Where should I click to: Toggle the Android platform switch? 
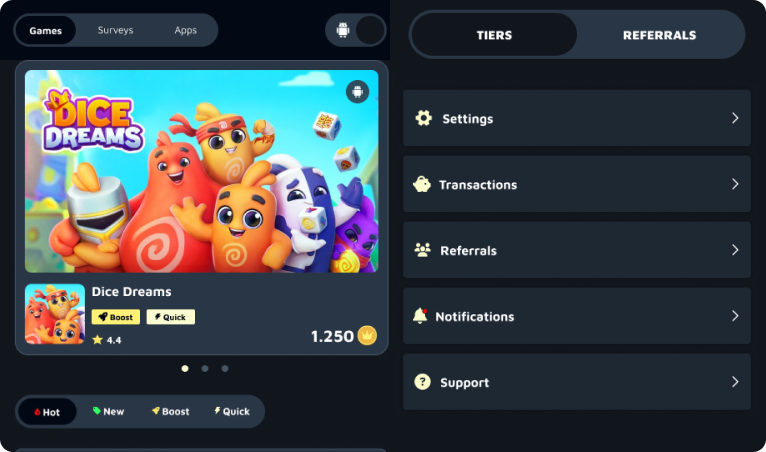[356, 30]
